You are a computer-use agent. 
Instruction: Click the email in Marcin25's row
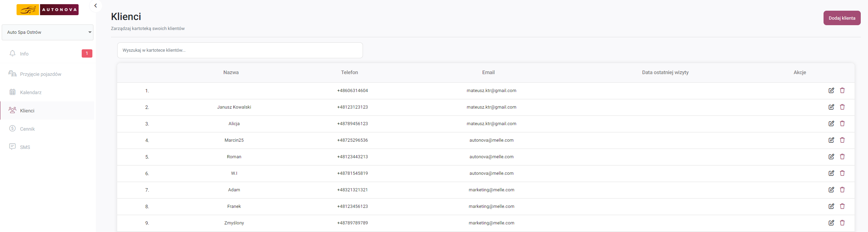click(x=492, y=140)
